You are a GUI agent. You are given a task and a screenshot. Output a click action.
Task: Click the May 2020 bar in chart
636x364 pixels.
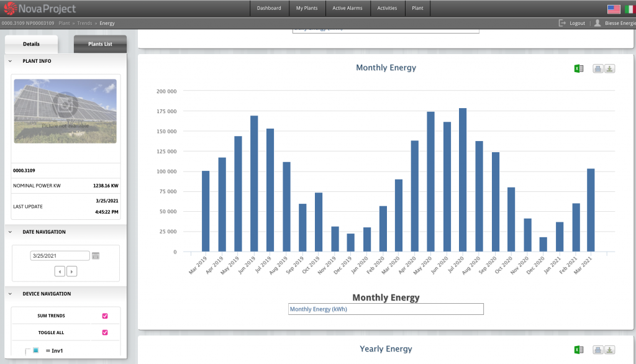pos(430,181)
